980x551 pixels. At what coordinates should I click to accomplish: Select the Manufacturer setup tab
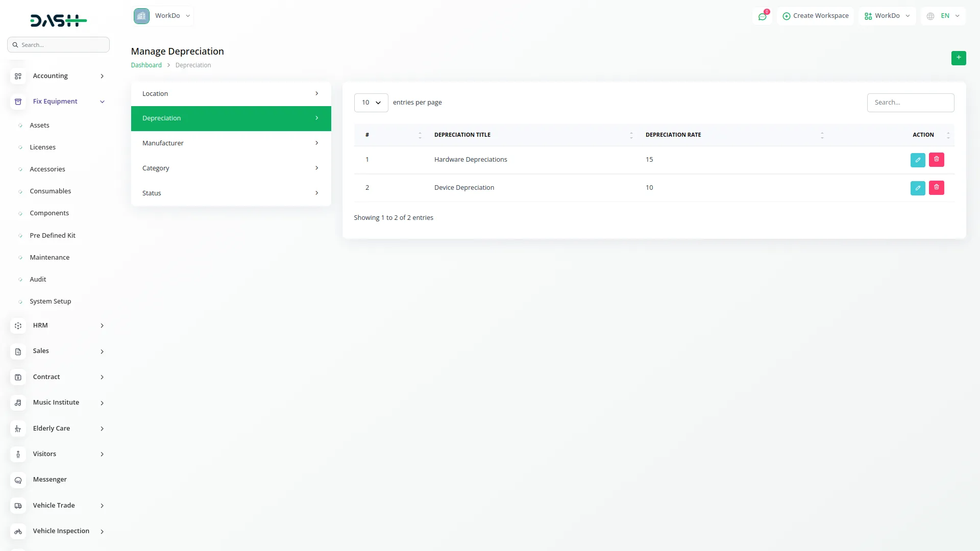(231, 143)
